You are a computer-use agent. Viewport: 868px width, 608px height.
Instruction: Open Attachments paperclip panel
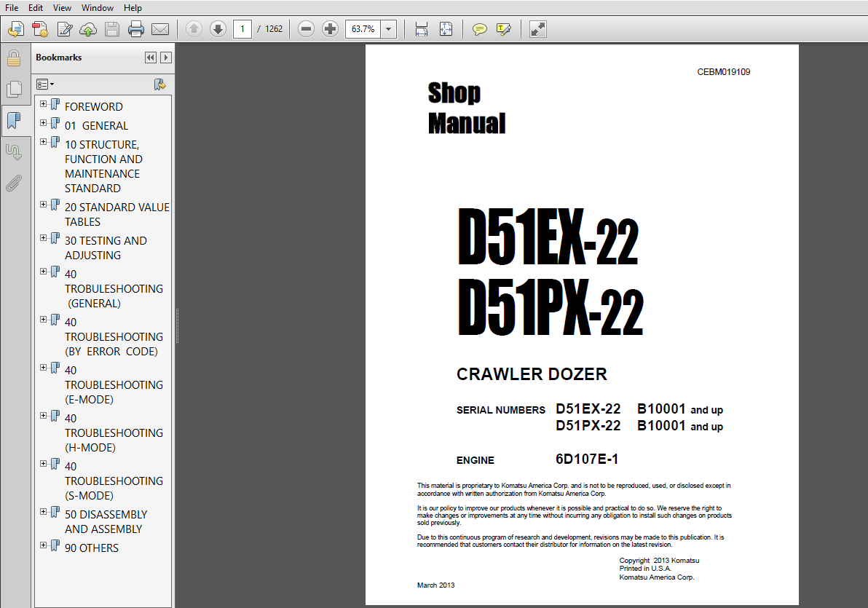(14, 183)
